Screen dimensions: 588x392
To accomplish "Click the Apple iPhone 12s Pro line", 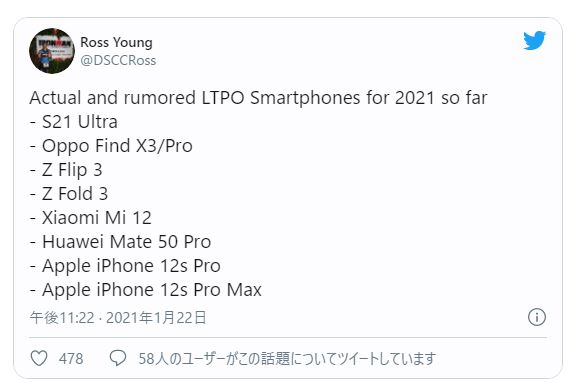I will (x=125, y=266).
